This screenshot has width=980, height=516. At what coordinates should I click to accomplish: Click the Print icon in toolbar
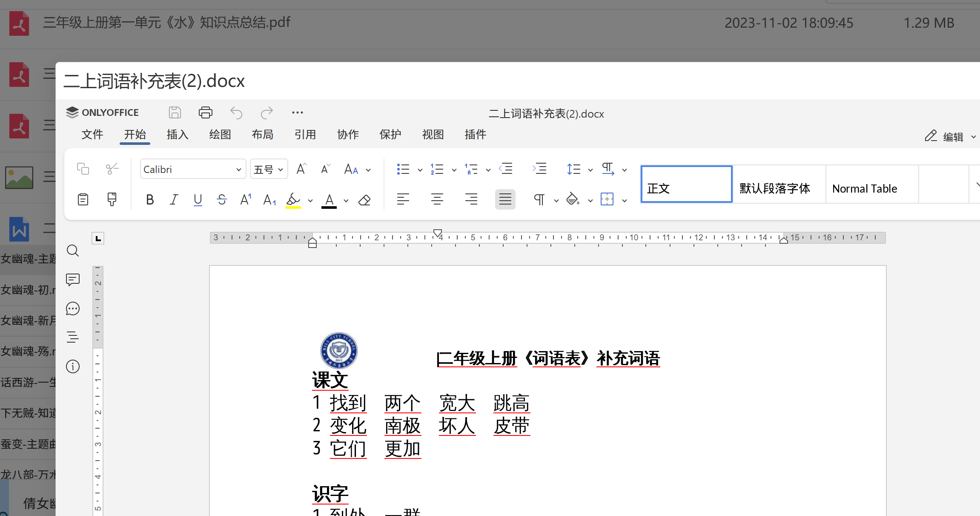point(206,112)
